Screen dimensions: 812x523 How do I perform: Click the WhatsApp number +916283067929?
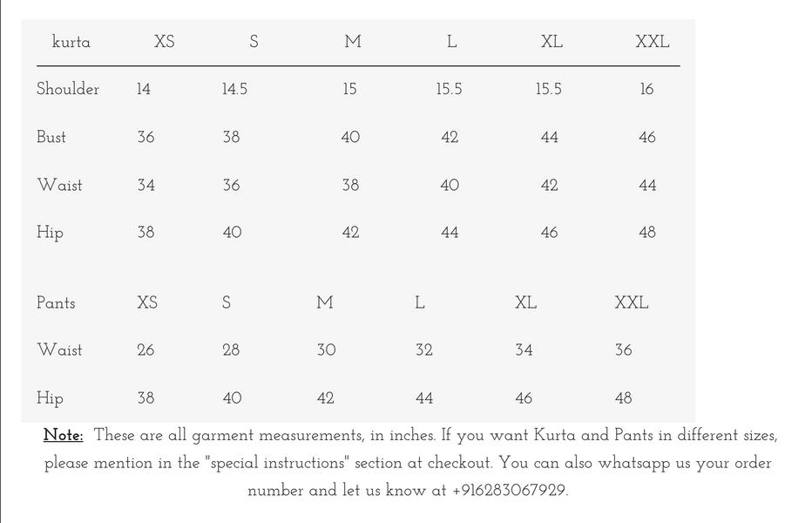509,491
